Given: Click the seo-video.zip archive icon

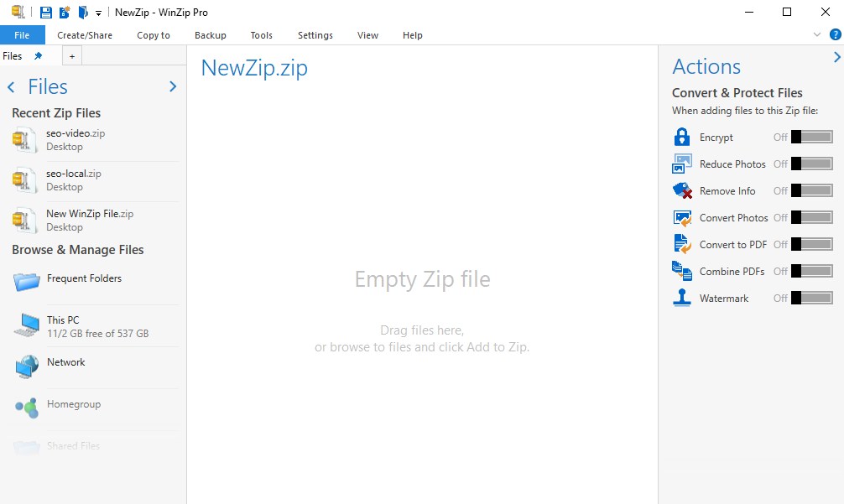Looking at the screenshot, I should coord(25,140).
